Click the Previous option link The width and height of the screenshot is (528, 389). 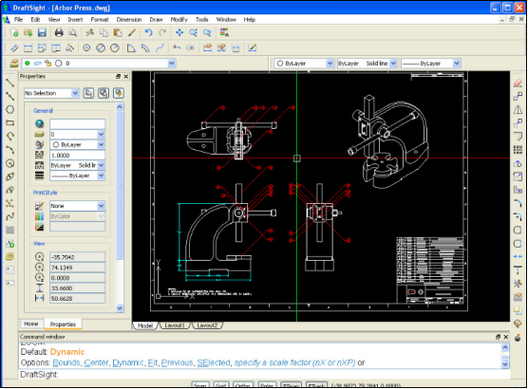point(177,363)
